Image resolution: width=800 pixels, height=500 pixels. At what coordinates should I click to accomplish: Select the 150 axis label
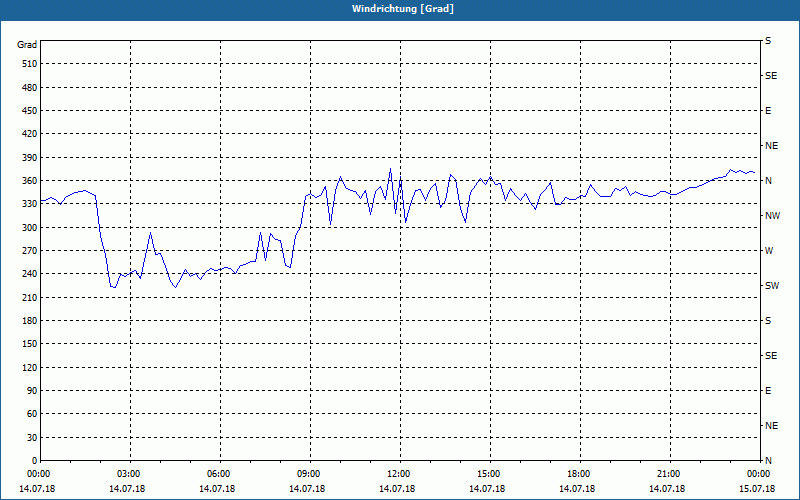click(29, 344)
